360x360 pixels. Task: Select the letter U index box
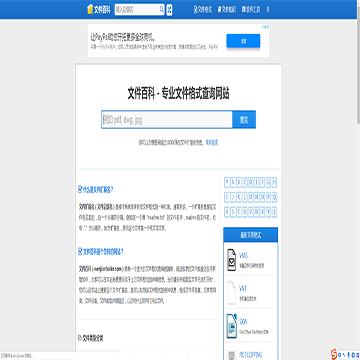(x=245, y=212)
